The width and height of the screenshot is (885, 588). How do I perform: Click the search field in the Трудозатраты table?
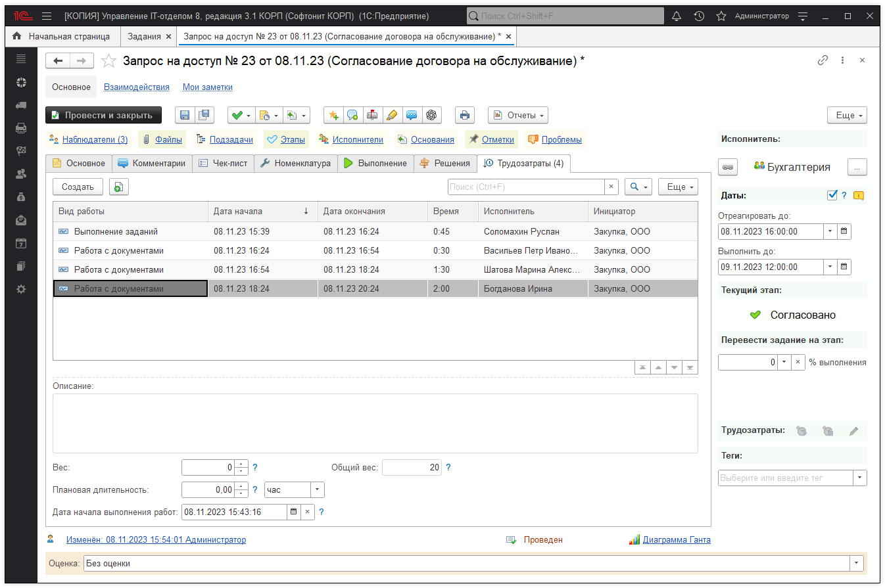[x=526, y=187]
